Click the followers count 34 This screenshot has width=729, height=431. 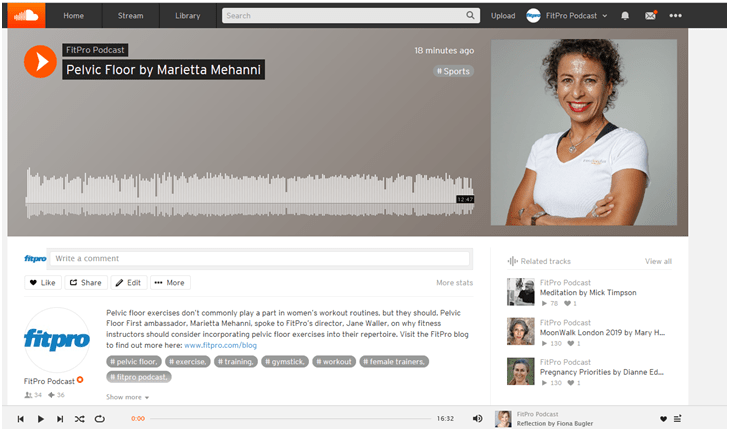pyautogui.click(x=33, y=395)
